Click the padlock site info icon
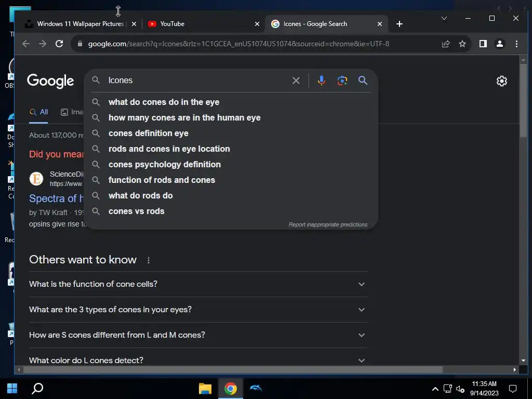532x399 pixels. pos(80,44)
